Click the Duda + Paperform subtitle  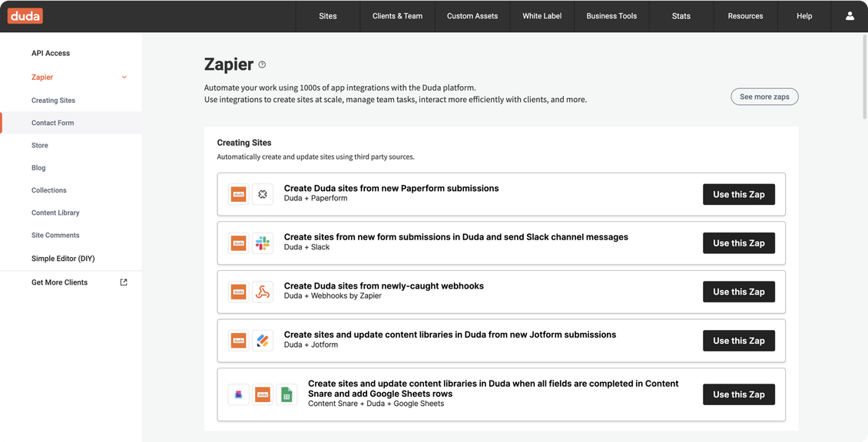[x=316, y=198]
